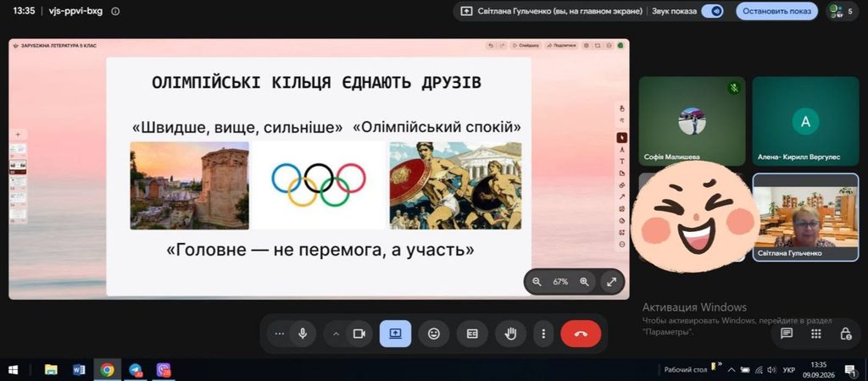This screenshot has height=381, width=868.
Task: Open more options three-dot menu
Action: (543, 334)
